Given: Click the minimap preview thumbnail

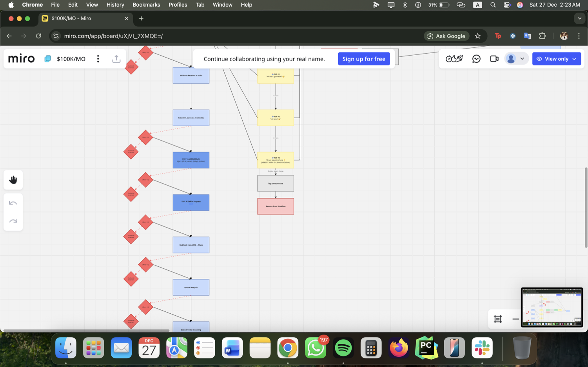Looking at the screenshot, I should click(552, 307).
